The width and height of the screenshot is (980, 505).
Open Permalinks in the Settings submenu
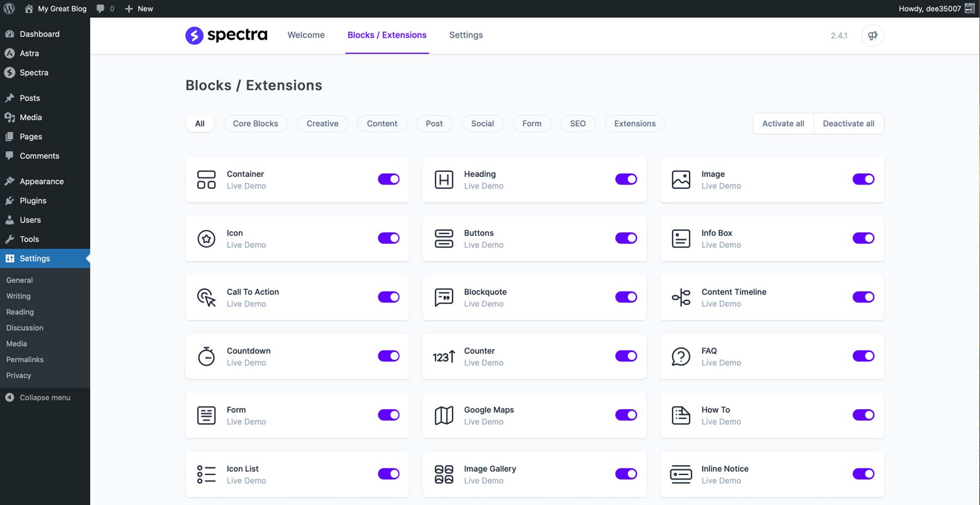pyautogui.click(x=25, y=360)
